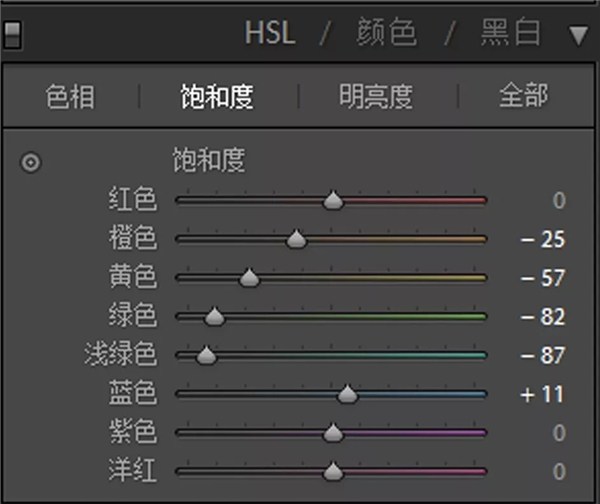Select the targeted adjustment tool for saturation
Image resolution: width=600 pixels, height=504 pixels.
32,162
